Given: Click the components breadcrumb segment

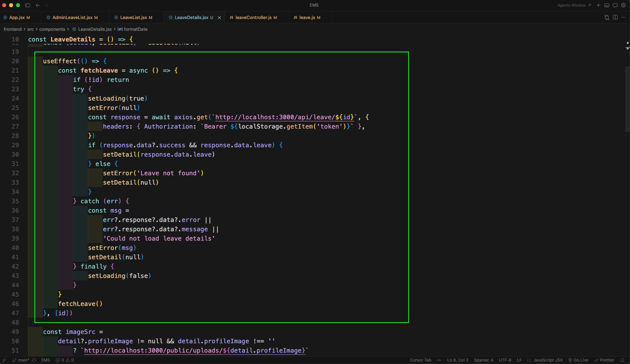Looking at the screenshot, I should (x=52, y=29).
